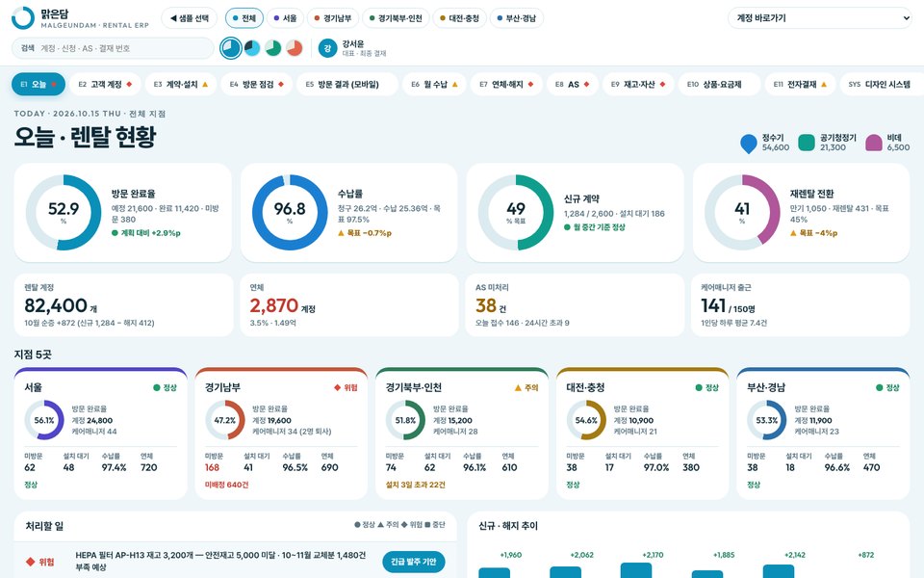Select the 전체 region filter chip
Screen dimensions: 924x578
pos(244,18)
